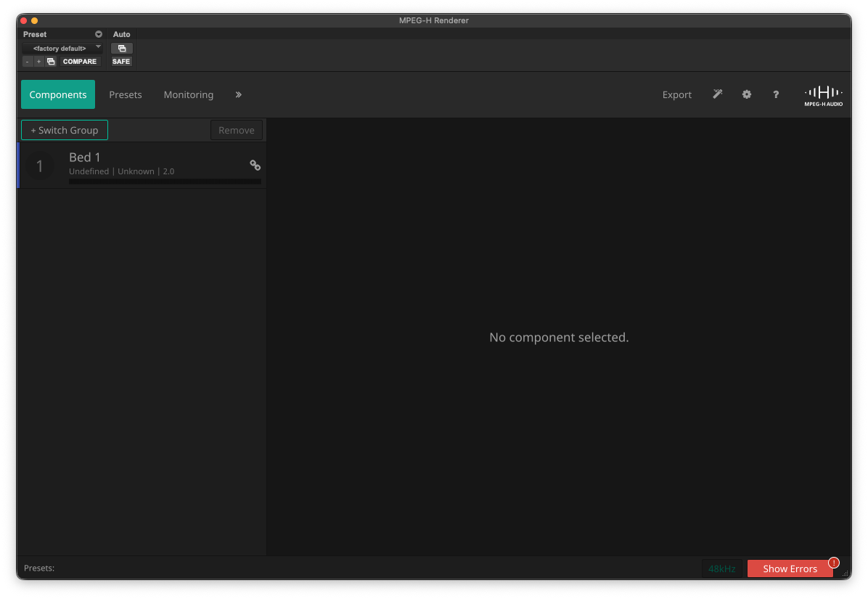868x599 pixels.
Task: Click the magic wand icon
Action: click(x=718, y=94)
